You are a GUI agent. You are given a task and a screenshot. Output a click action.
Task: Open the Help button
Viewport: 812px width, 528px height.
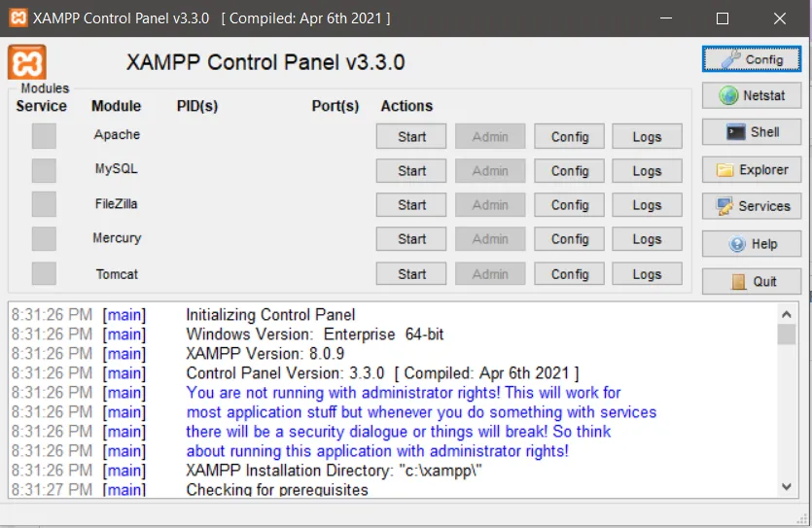point(752,244)
